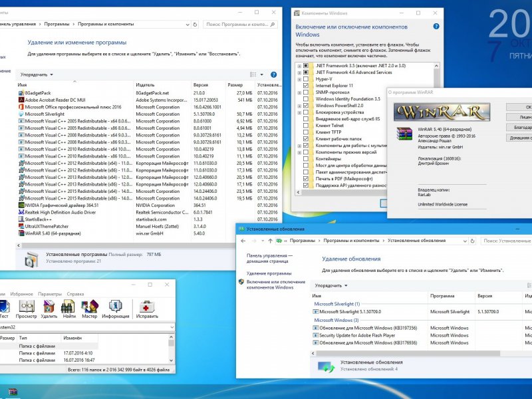This screenshot has height=399, width=532.
Task: Select the 8GadgetPack program icon row
Action: tap(148, 93)
